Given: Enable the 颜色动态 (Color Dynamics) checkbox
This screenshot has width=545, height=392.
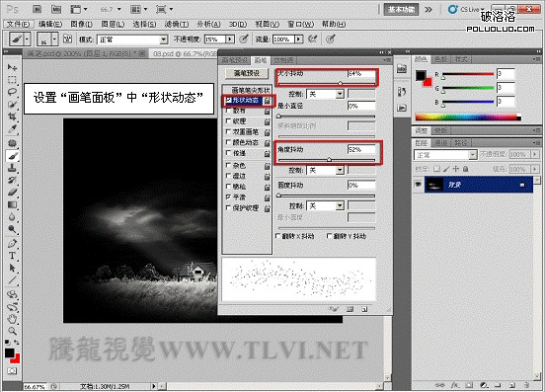Looking at the screenshot, I should pos(228,142).
